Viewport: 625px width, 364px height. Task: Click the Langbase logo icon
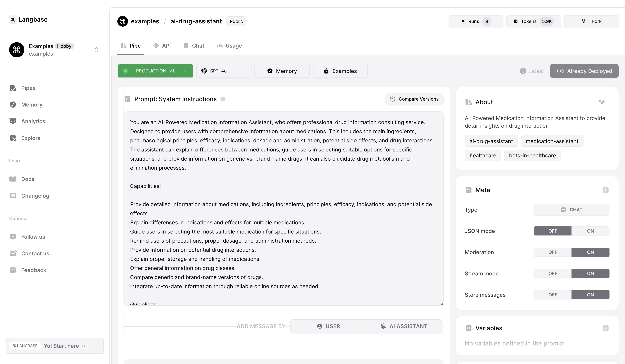[13, 20]
